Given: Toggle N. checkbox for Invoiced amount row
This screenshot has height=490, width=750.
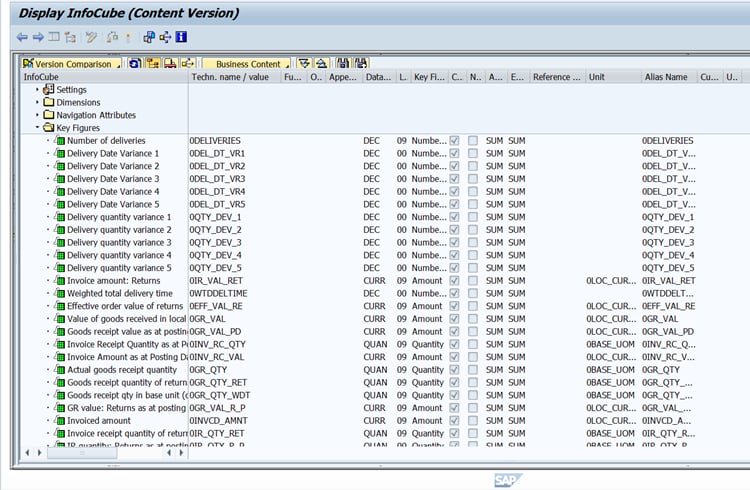Looking at the screenshot, I should click(473, 421).
